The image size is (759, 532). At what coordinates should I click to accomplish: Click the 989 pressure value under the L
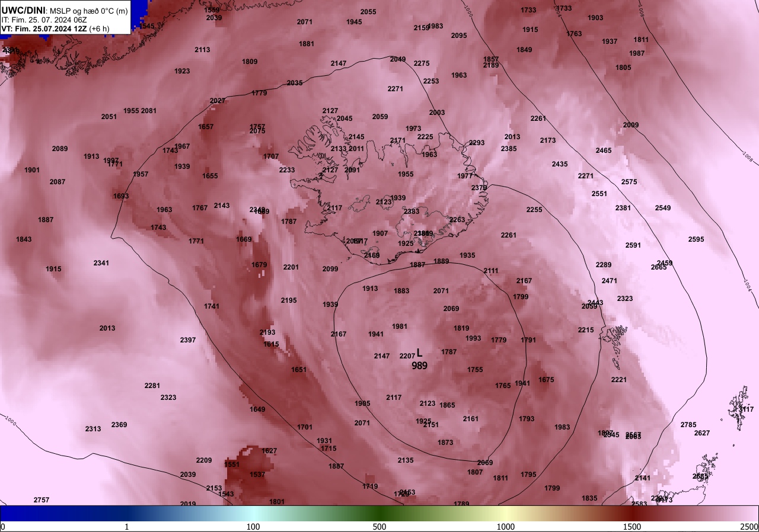coord(420,366)
